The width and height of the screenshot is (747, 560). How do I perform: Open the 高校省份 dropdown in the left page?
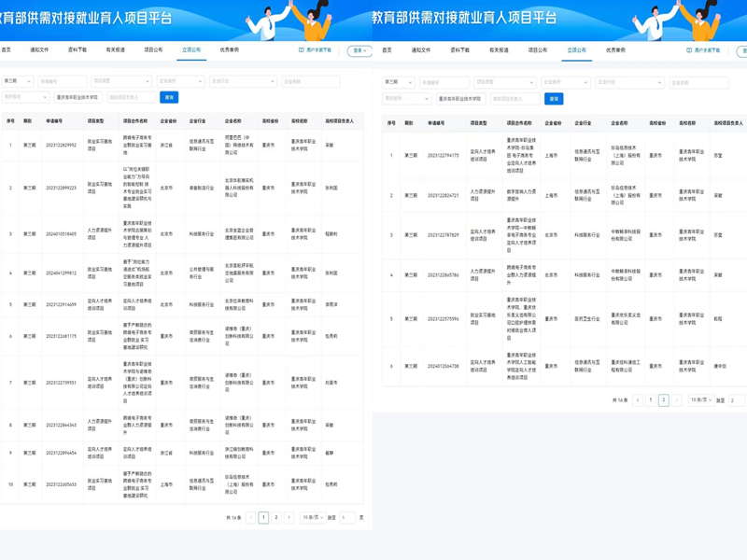pos(25,97)
